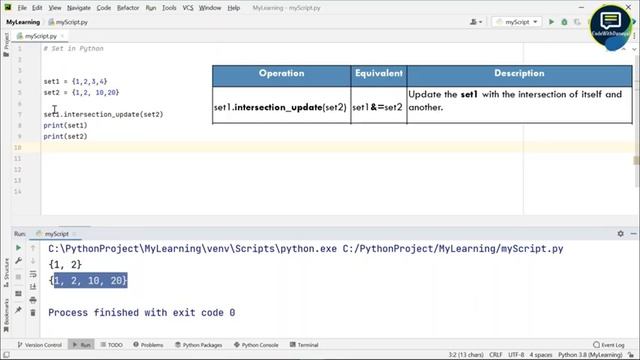Click the print(set2) code line

(65, 136)
